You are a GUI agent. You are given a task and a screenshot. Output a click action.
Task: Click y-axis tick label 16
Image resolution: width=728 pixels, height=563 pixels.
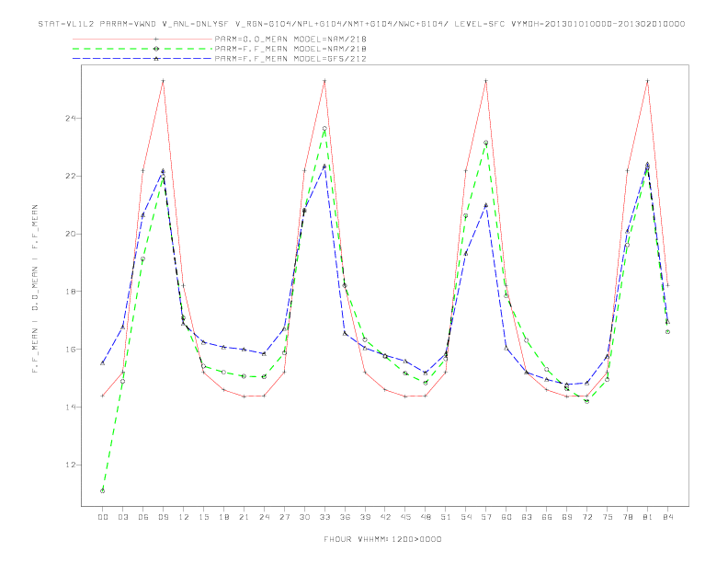70,350
